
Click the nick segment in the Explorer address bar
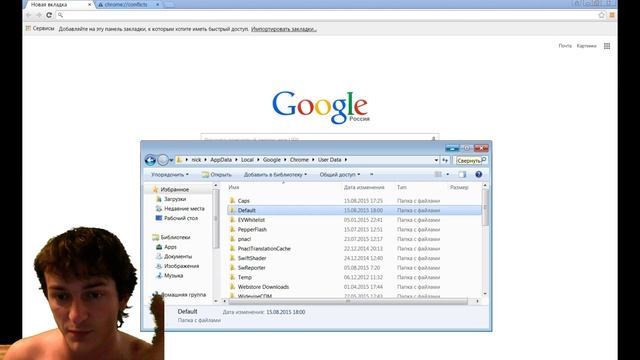[x=196, y=160]
